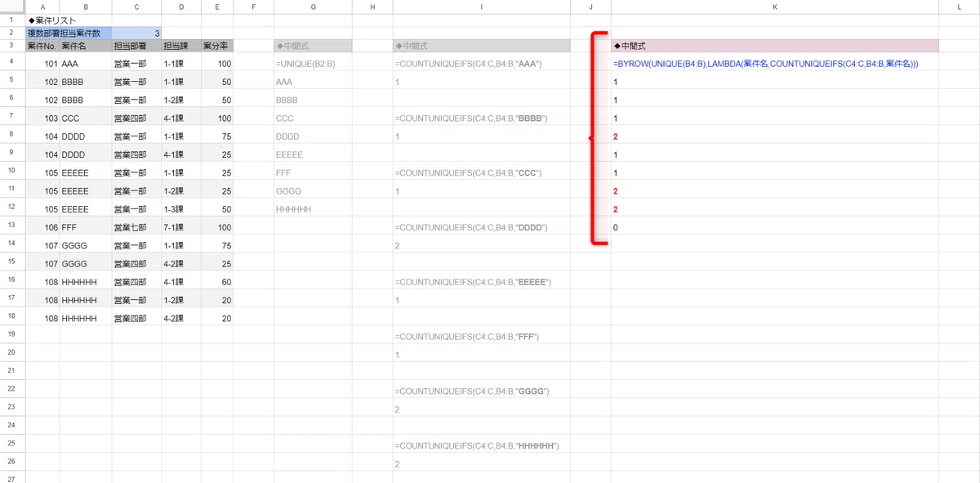The width and height of the screenshot is (980, 483).
Task: Click the 営業七部 department cell
Action: point(136,227)
